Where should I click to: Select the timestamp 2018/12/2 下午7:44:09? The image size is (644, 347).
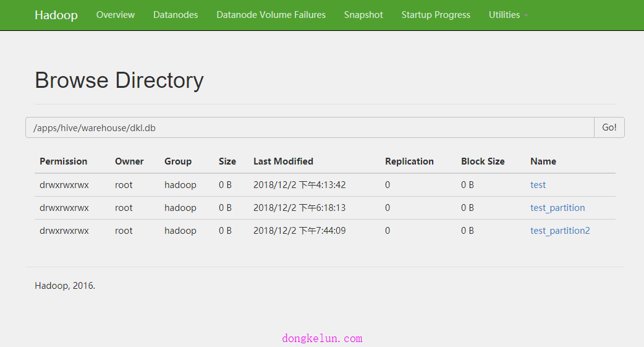click(299, 231)
